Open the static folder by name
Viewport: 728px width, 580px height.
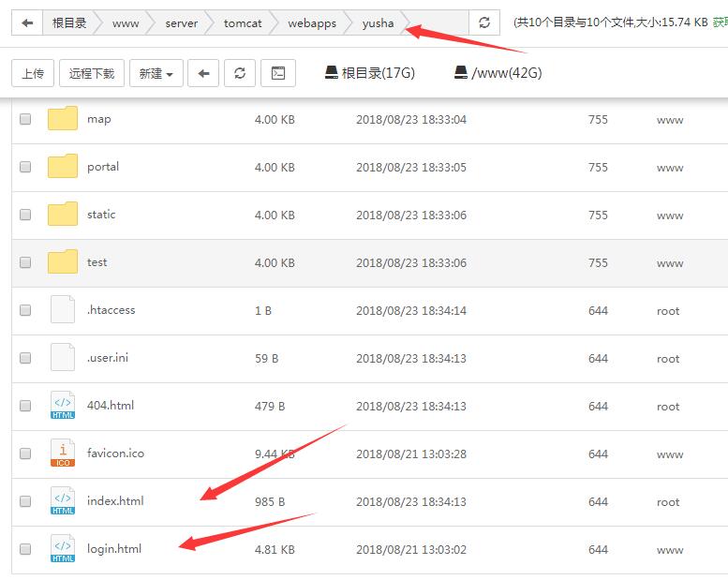tap(101, 215)
